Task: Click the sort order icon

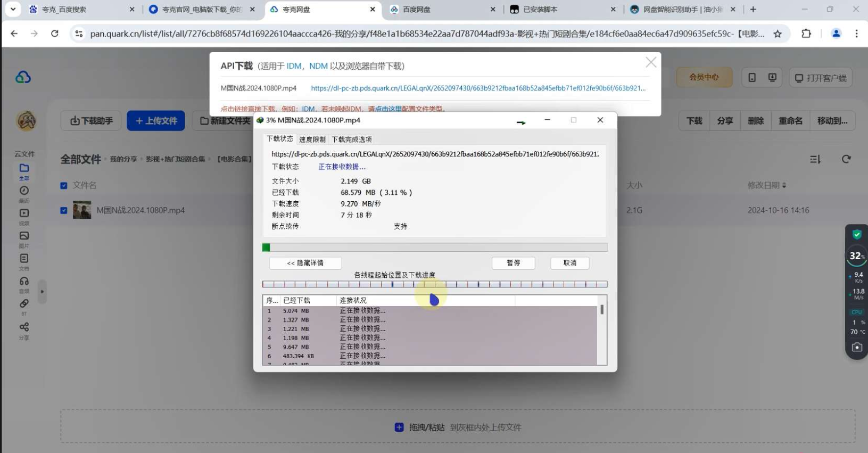Action: [815, 159]
